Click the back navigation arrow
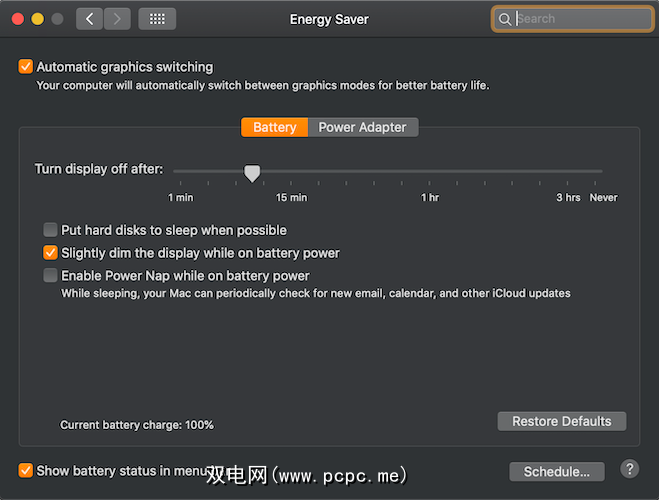Screen dimensions: 659x500 [89, 18]
